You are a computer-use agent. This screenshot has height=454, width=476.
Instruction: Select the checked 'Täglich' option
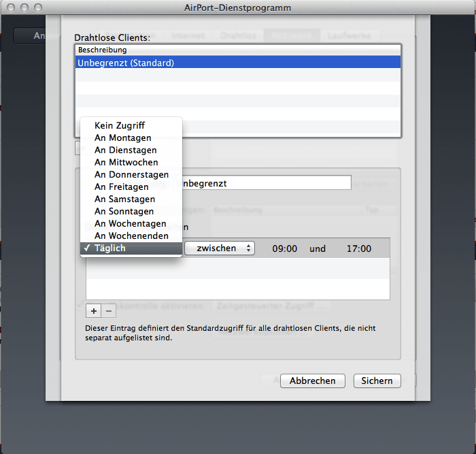coord(131,248)
